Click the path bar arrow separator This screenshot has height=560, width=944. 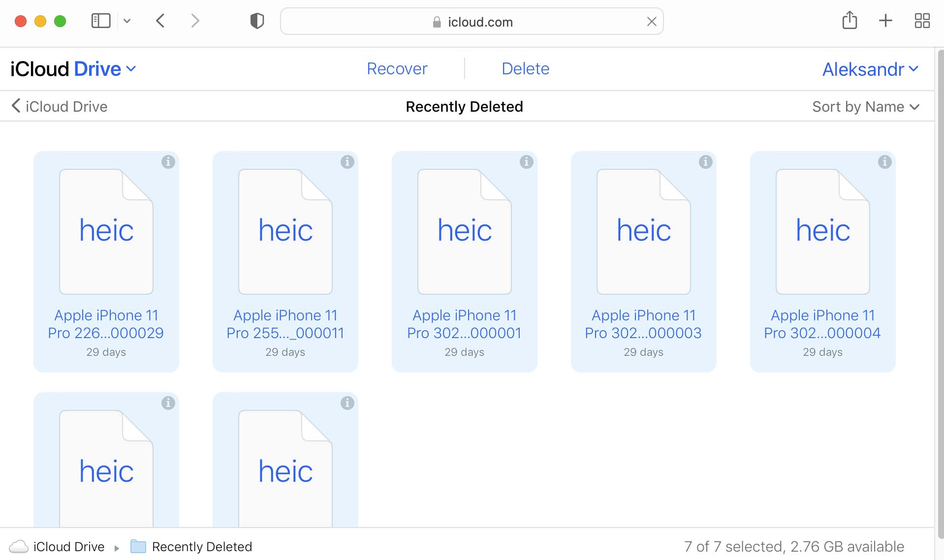pyautogui.click(x=117, y=548)
